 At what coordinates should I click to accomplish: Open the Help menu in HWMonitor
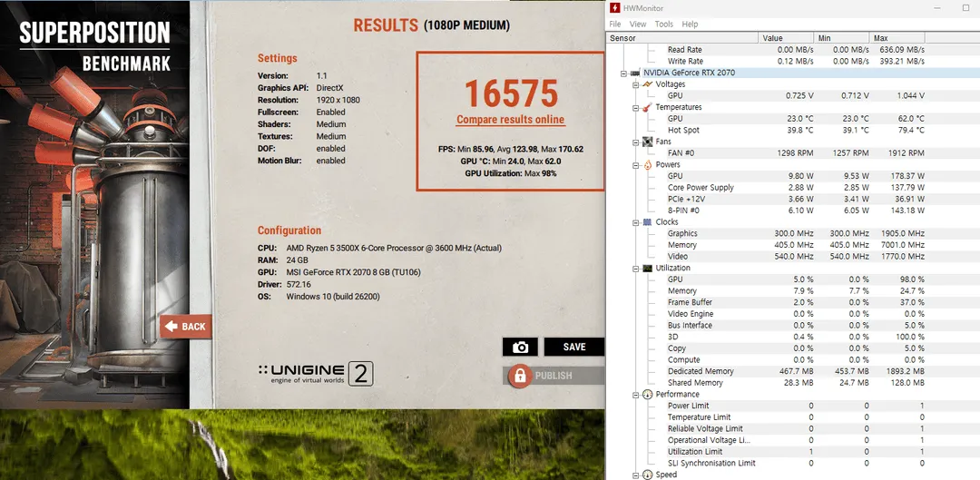690,24
